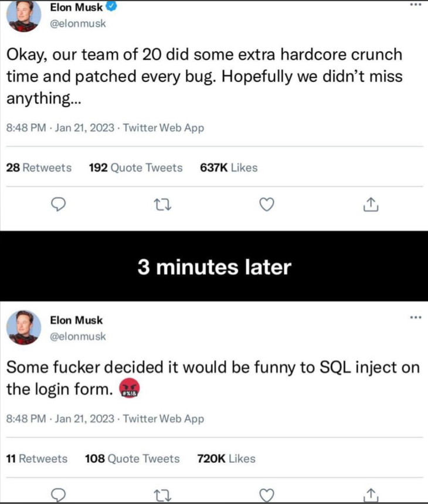Click the share icon on the first tweet
428x504 pixels.
click(371, 204)
